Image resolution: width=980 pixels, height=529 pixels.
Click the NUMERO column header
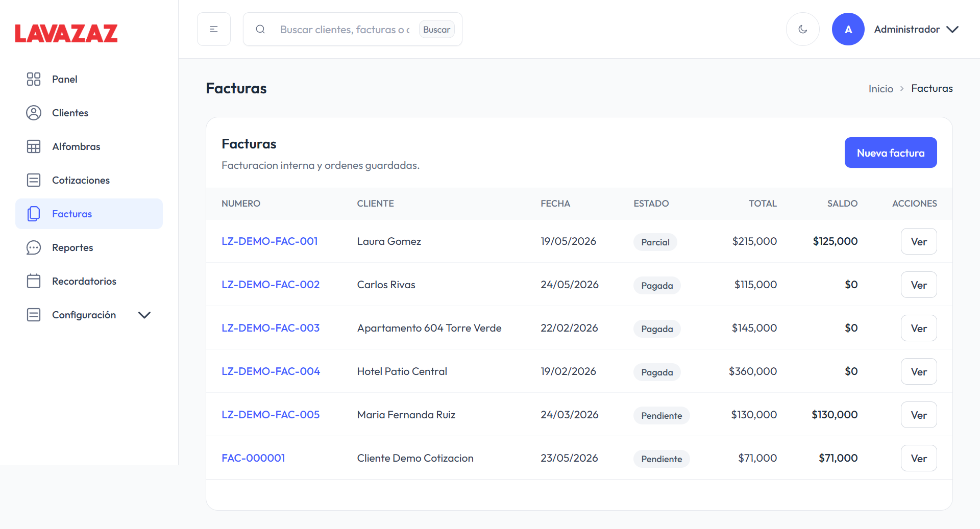click(x=241, y=204)
